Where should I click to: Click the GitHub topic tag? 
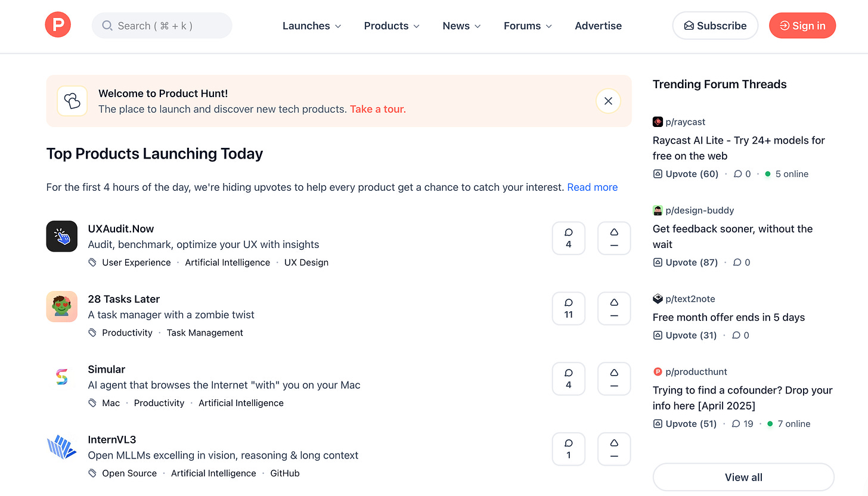285,473
